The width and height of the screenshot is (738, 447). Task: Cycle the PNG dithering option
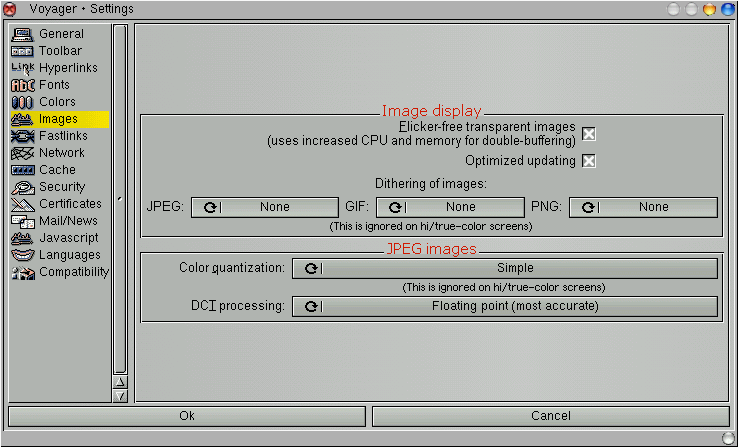click(x=643, y=207)
